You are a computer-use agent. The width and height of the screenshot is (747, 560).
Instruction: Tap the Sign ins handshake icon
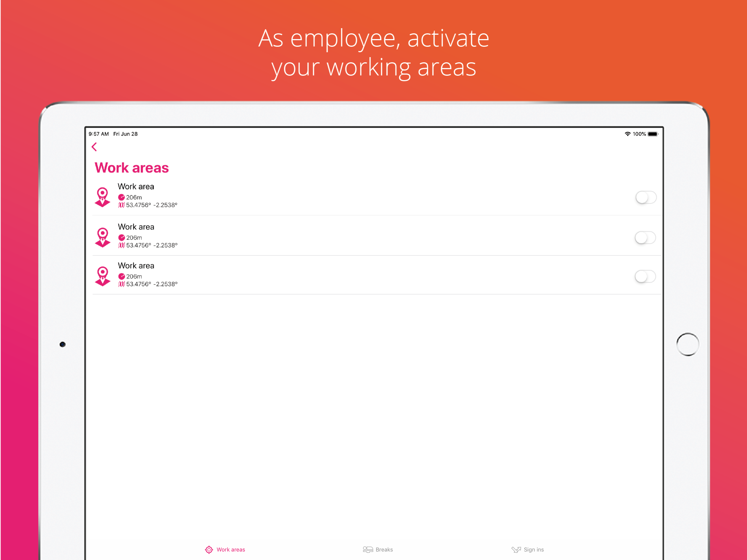pos(516,550)
